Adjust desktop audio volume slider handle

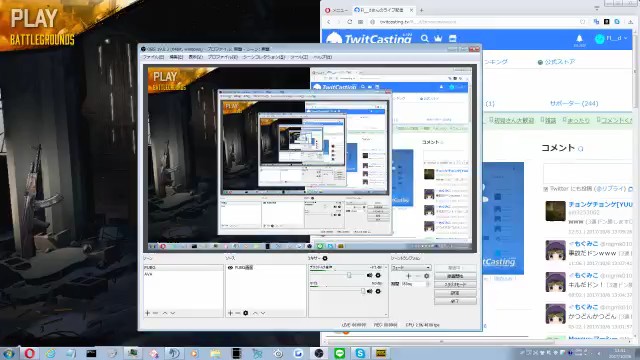coord(349,276)
